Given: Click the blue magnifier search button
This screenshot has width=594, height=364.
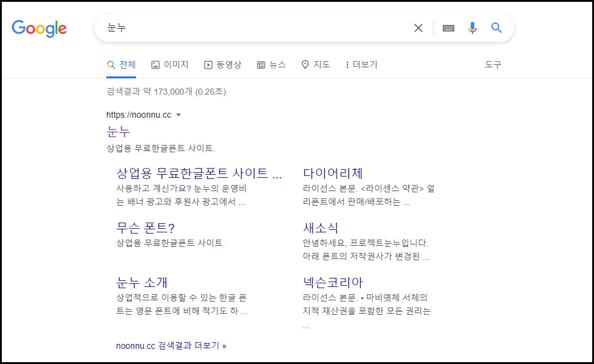Looking at the screenshot, I should tap(497, 28).
